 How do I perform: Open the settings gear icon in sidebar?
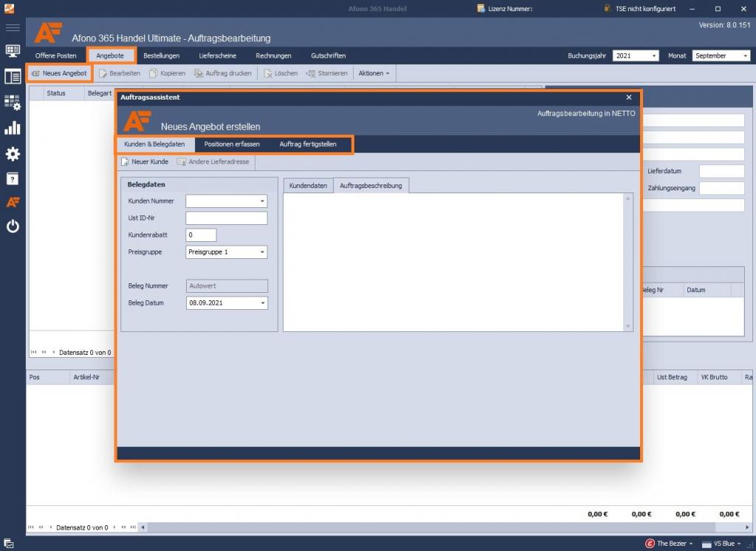tap(13, 153)
